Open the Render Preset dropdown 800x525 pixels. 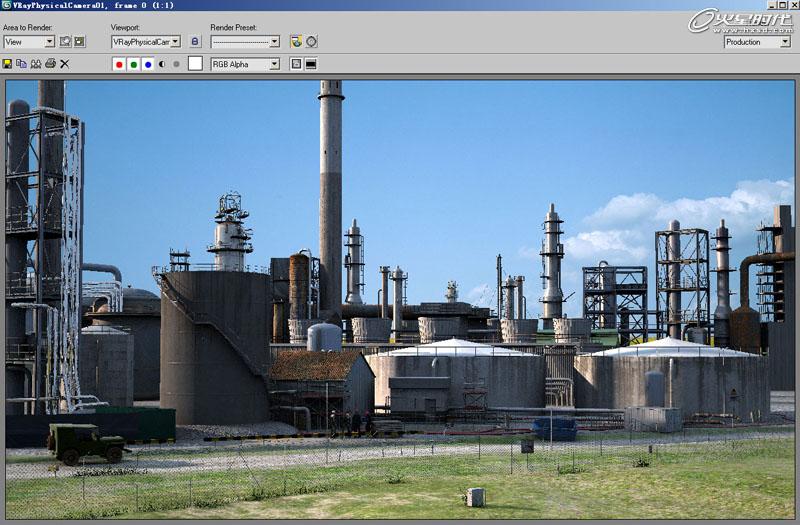[274, 42]
